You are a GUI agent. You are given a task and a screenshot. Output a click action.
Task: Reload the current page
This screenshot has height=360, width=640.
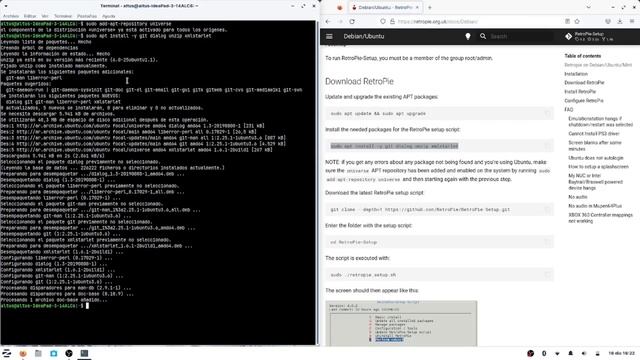click(x=352, y=21)
